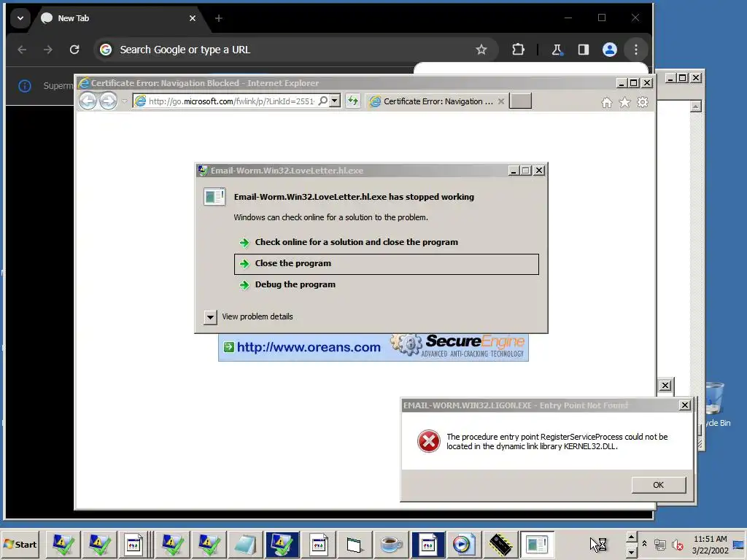Go back in Chrome
The height and width of the screenshot is (560, 747).
pos(22,50)
